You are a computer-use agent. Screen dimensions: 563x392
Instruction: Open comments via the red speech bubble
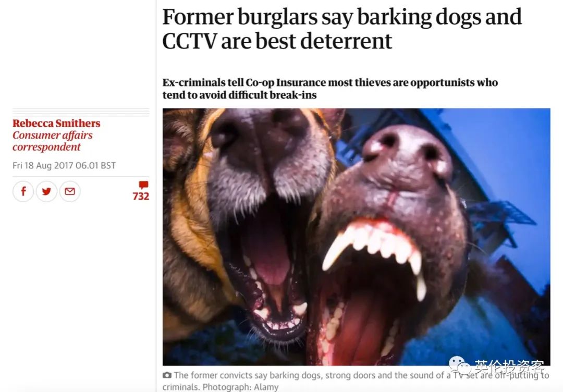144,185
